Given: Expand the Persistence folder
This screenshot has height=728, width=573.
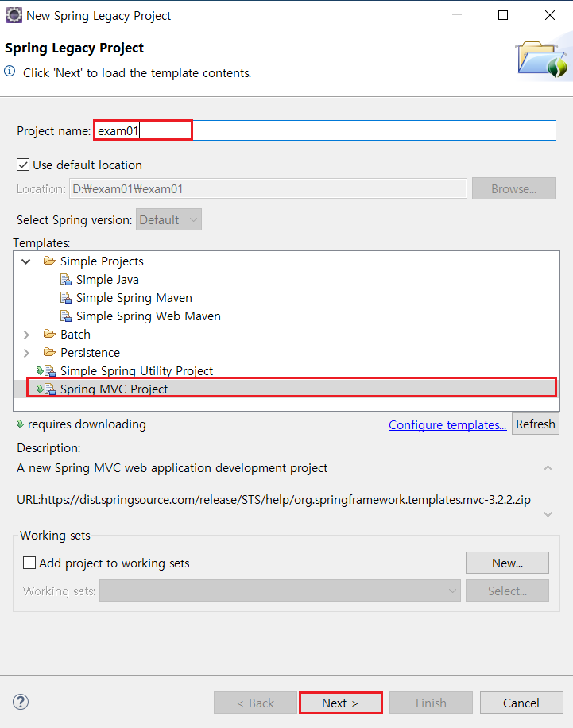Looking at the screenshot, I should coord(26,353).
